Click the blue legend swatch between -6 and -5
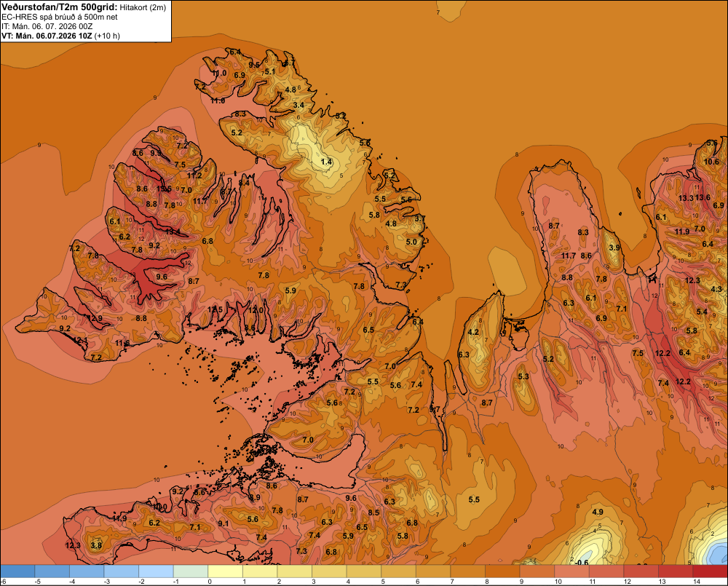Viewport: 728px width, 586px height. click(17, 571)
